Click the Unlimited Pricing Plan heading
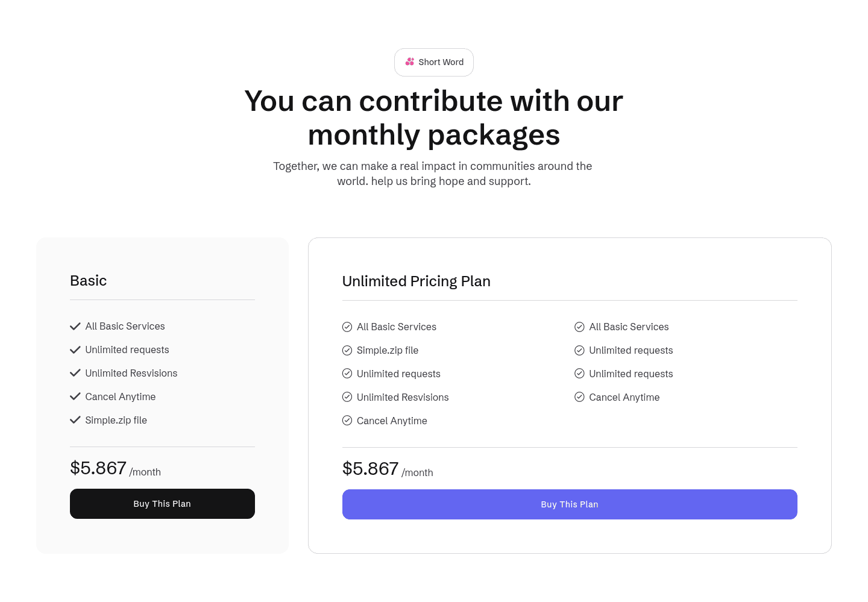The width and height of the screenshot is (868, 602). click(x=416, y=281)
